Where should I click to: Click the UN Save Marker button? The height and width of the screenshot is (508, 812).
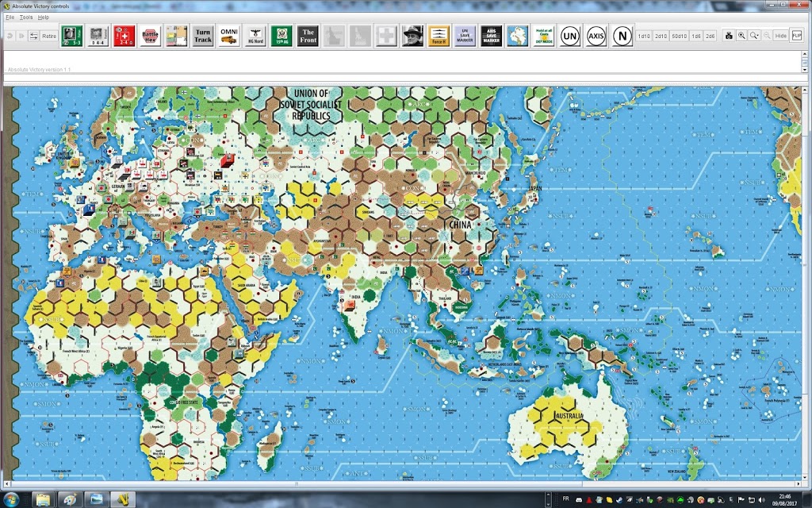click(465, 36)
